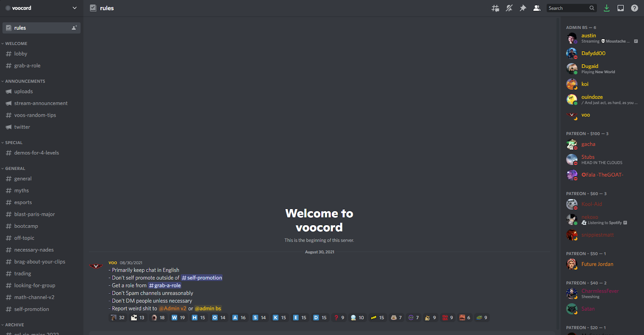Open the voocord server dropdown menu
Screen dimensions: 644x335
41,8
